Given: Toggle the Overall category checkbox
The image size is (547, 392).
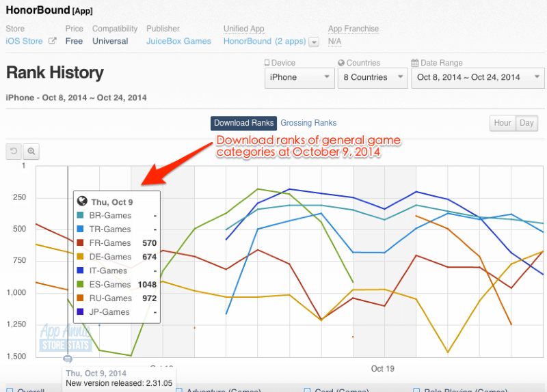Looking at the screenshot, I should coord(10,390).
